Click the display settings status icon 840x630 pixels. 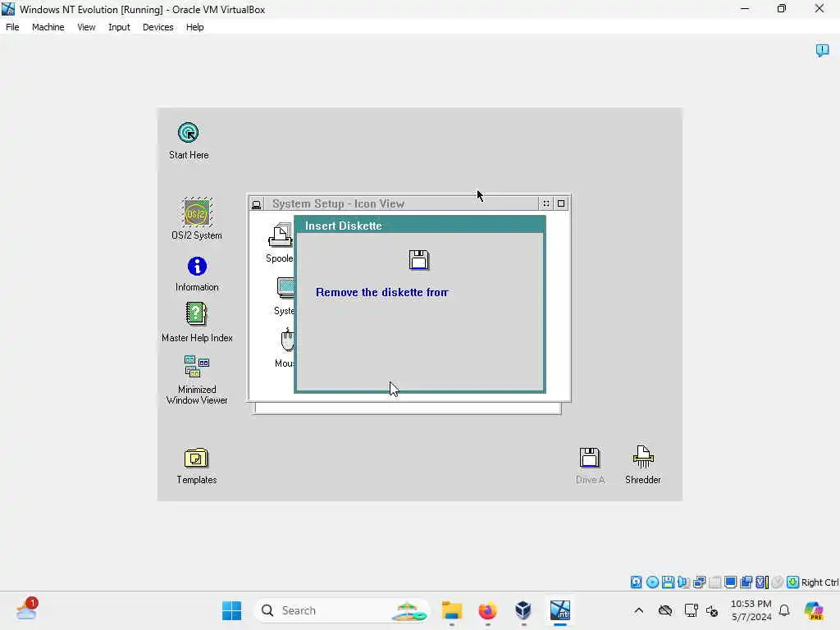(x=730, y=582)
